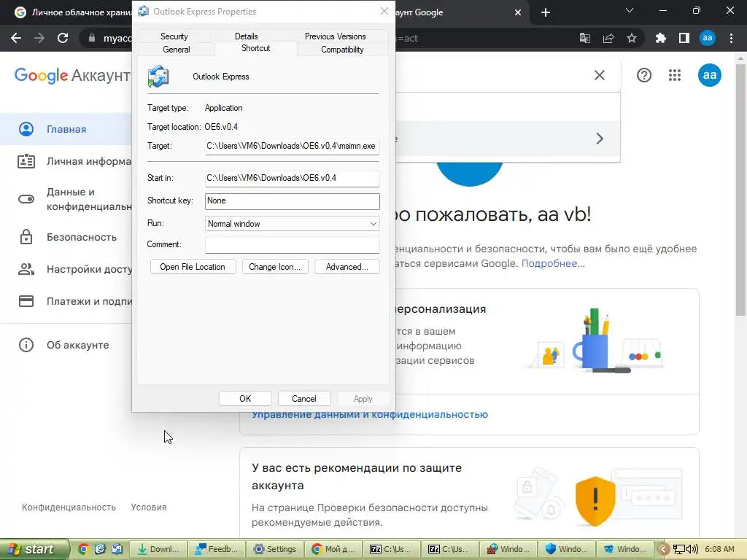
Task: Expand search result row chevron
Action: click(x=600, y=139)
